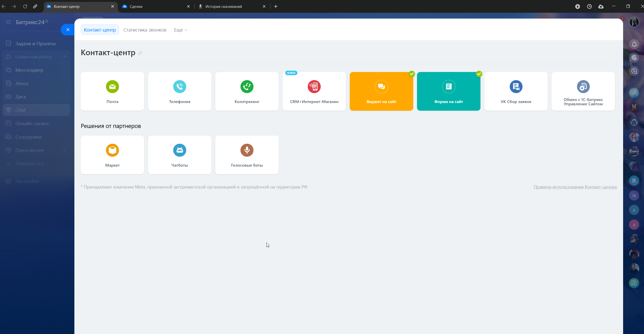Open the browser downloads icon
This screenshot has width=644, height=334.
pyautogui.click(x=578, y=6)
